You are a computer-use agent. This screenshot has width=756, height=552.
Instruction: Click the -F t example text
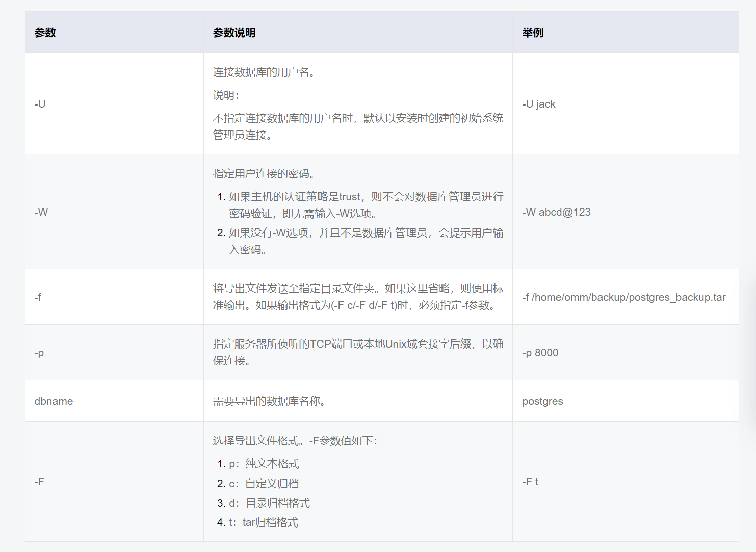[x=531, y=481]
